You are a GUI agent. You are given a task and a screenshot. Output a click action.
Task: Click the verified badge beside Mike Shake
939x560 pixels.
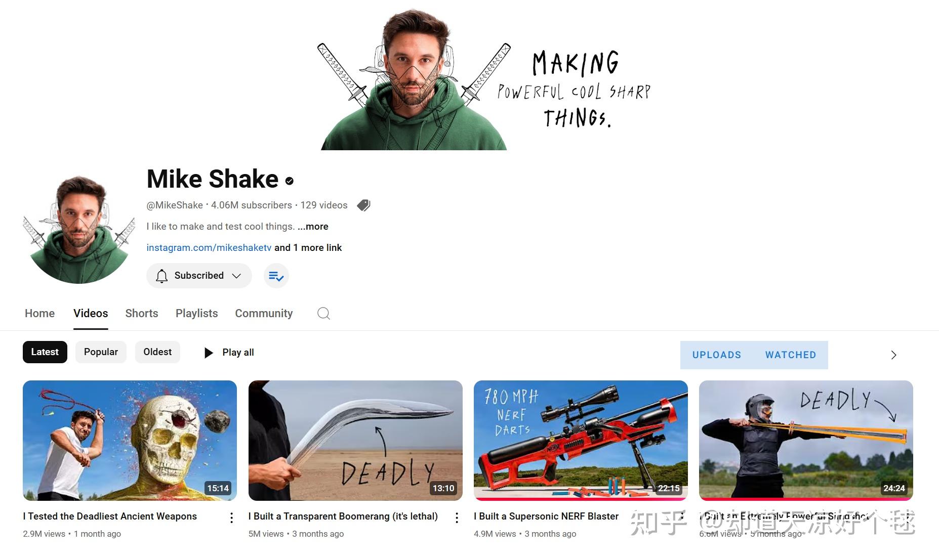point(290,181)
